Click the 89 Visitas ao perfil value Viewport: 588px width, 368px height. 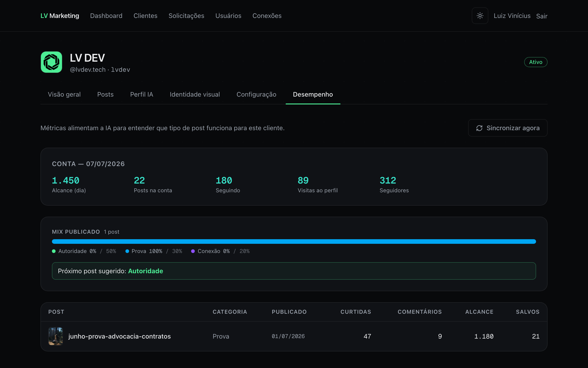303,180
